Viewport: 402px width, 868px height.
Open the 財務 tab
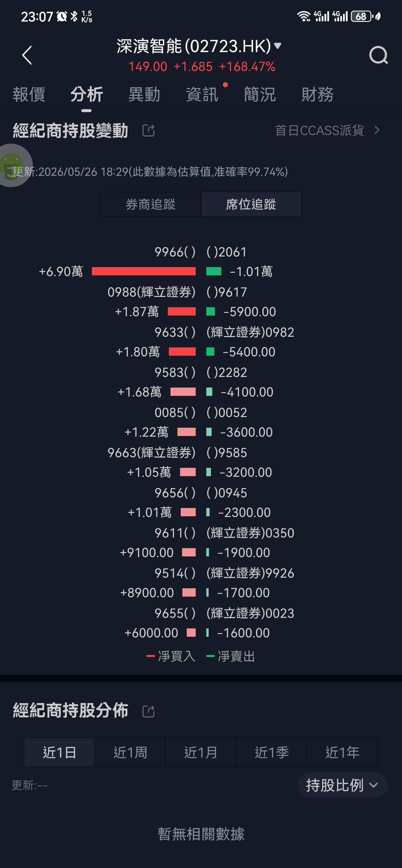click(x=317, y=94)
